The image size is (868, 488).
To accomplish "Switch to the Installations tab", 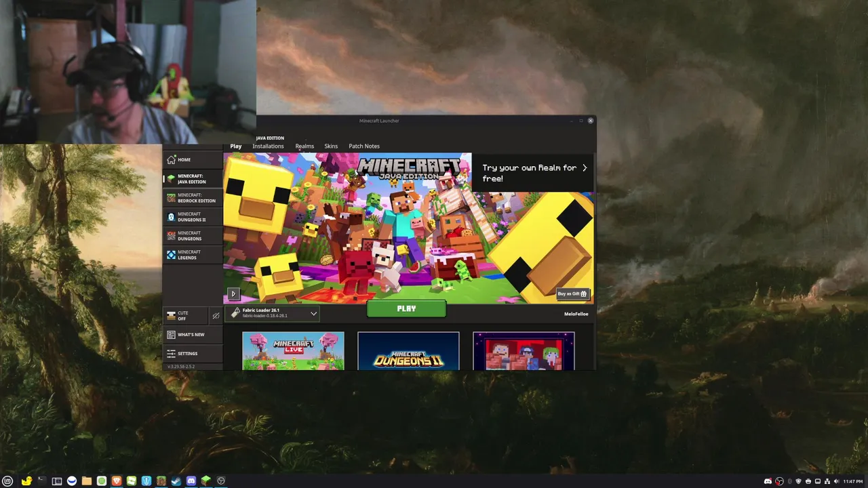I will (x=268, y=146).
